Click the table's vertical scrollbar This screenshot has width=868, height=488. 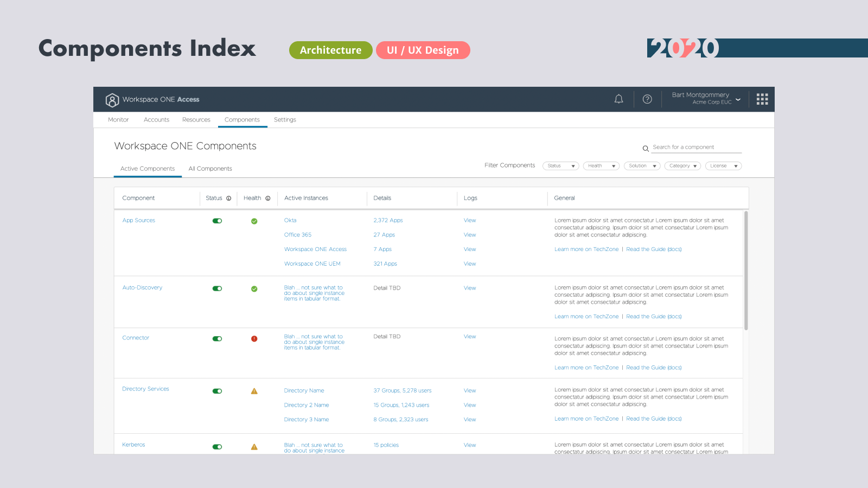coord(746,271)
